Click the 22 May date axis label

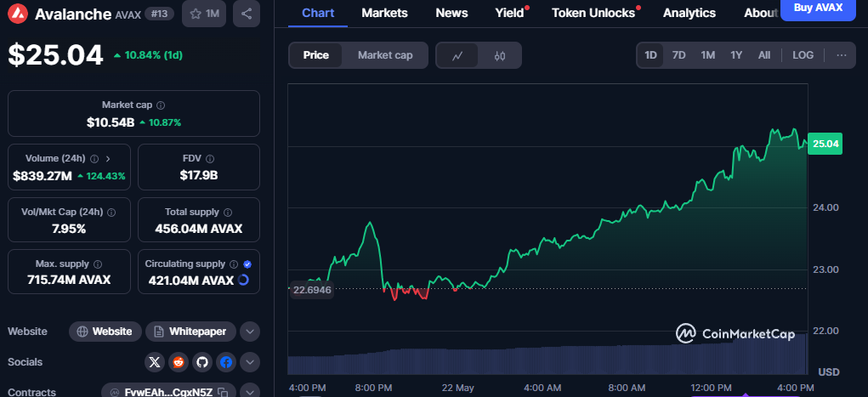pyautogui.click(x=457, y=388)
